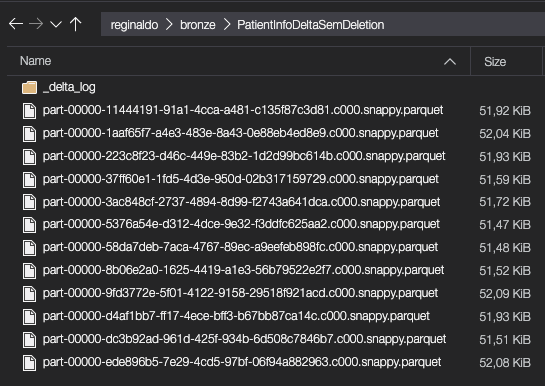Select file icon of part-00000-8b06e2a0 parquet

[29, 271]
